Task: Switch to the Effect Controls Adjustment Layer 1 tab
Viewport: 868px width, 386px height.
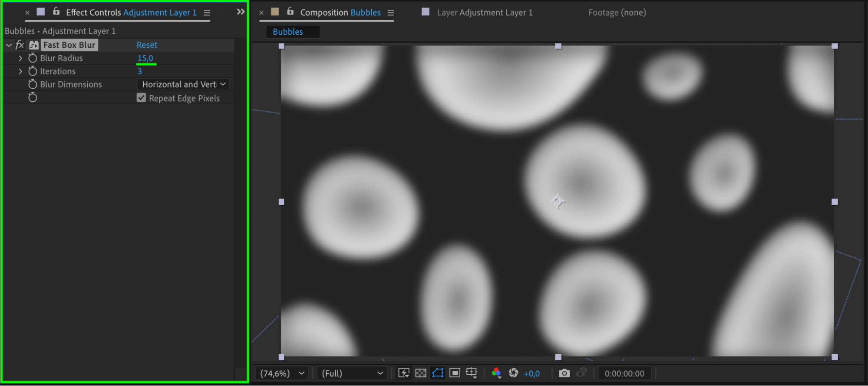Action: [x=131, y=12]
